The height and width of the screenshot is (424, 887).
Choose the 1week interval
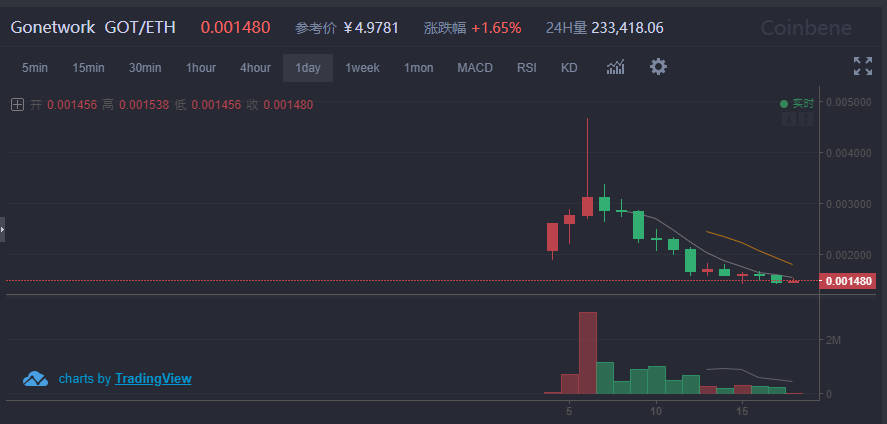362,68
